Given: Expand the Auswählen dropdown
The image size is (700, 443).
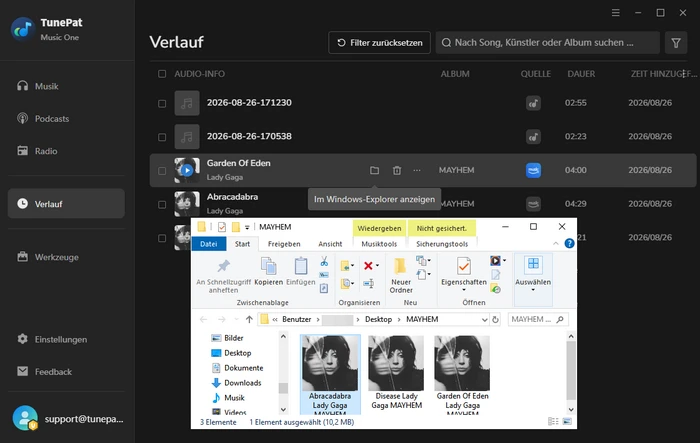Looking at the screenshot, I should click(533, 290).
